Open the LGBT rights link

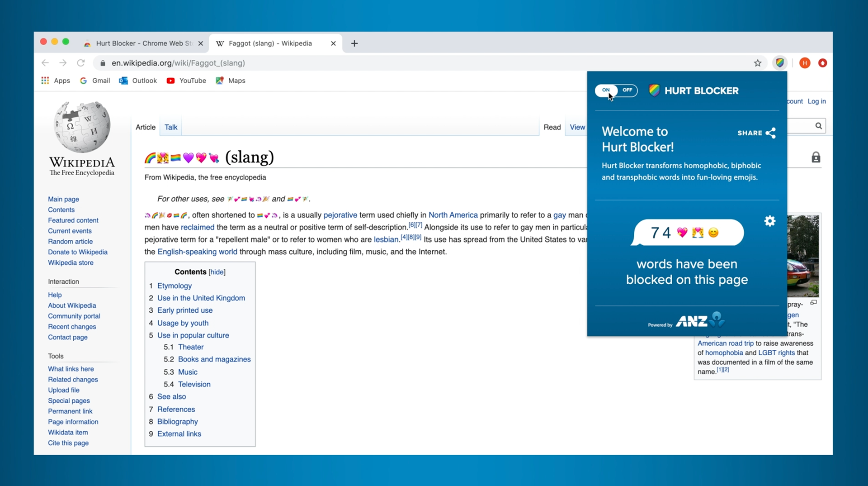(x=776, y=353)
